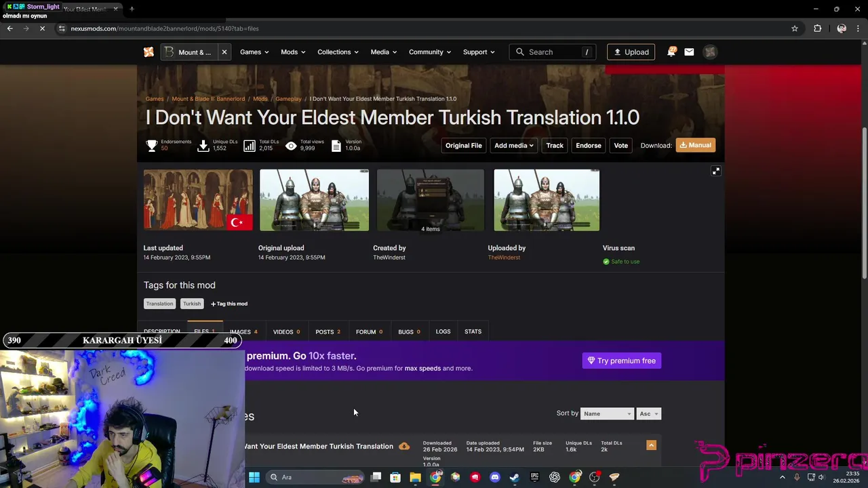Screen dimensions: 868x488
Task: Click the microphone tray icon
Action: 797,477
